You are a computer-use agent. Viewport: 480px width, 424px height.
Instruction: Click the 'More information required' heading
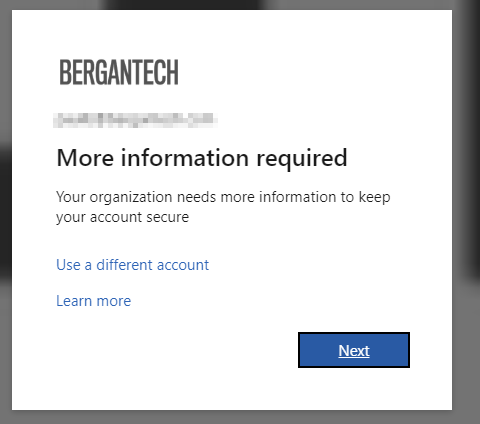pos(202,158)
